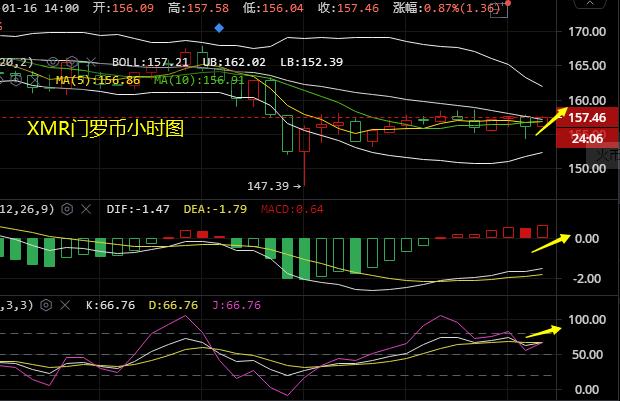Image resolution: width=620 pixels, height=401 pixels.
Task: Click the D:66.76 value
Action: [x=173, y=305]
